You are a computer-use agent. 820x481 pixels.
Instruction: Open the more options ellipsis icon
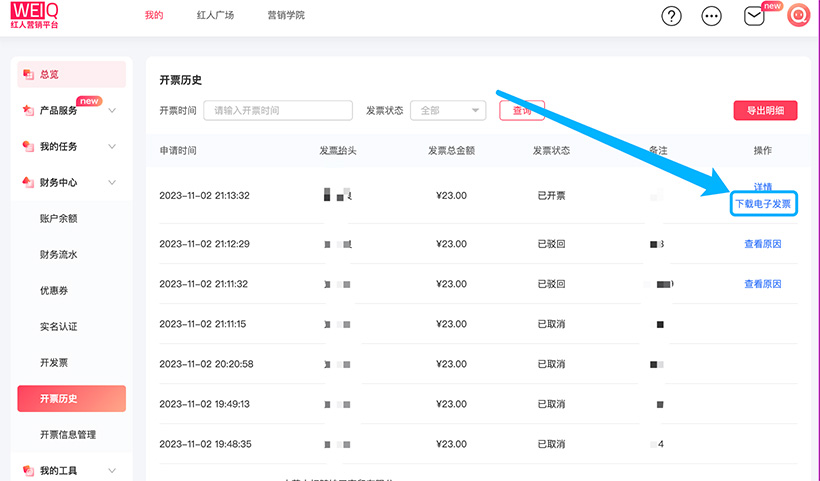click(712, 16)
